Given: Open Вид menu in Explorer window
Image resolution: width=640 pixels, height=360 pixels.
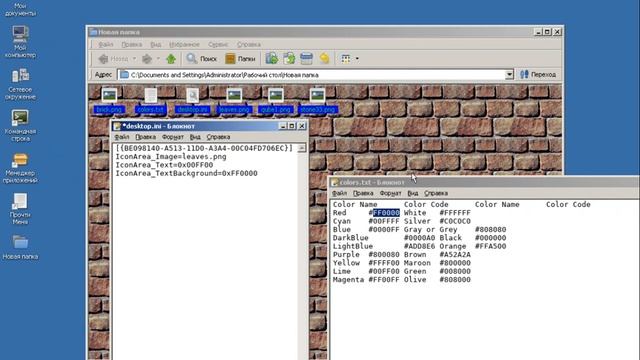Looking at the screenshot, I should click(156, 44).
